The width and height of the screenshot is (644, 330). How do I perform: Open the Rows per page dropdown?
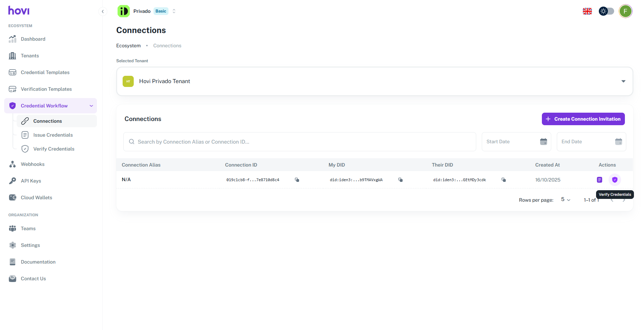tap(566, 200)
